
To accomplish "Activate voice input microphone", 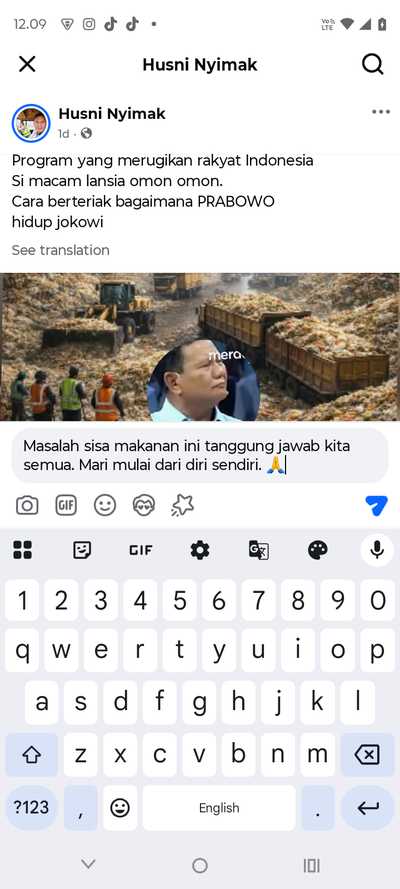I will (x=377, y=549).
